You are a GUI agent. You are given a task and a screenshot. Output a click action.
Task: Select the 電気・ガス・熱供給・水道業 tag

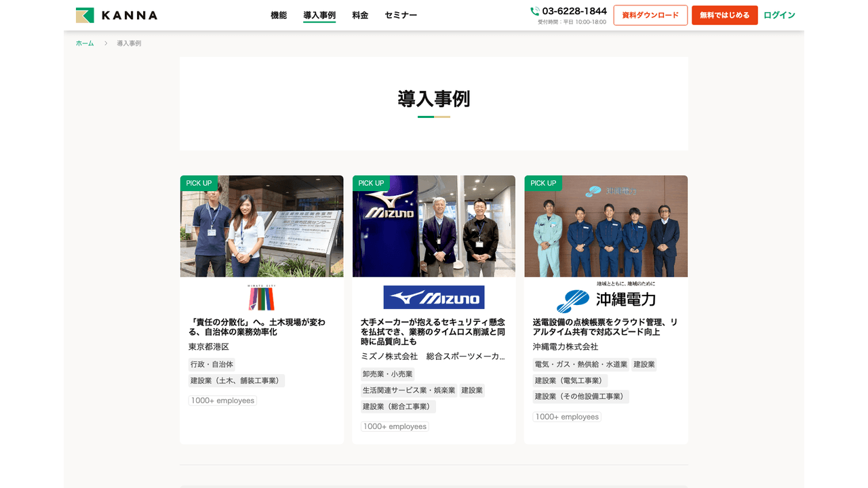pyautogui.click(x=581, y=365)
